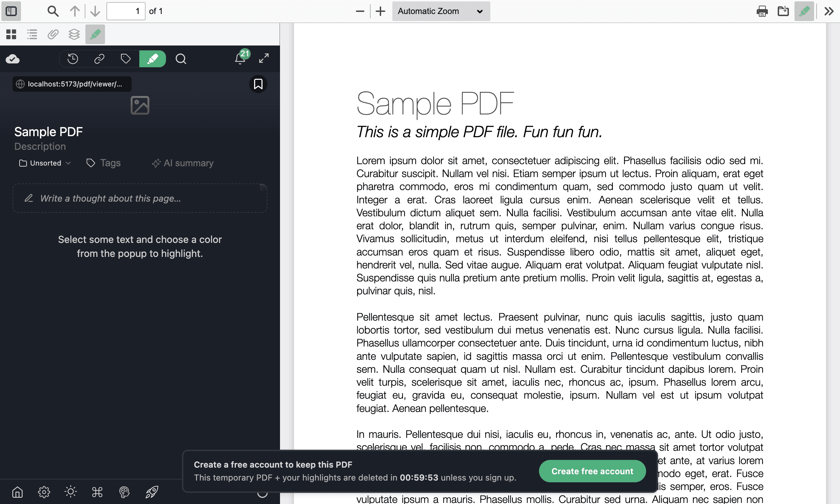Open the color palette icon
The image size is (840, 504).
[124, 492]
